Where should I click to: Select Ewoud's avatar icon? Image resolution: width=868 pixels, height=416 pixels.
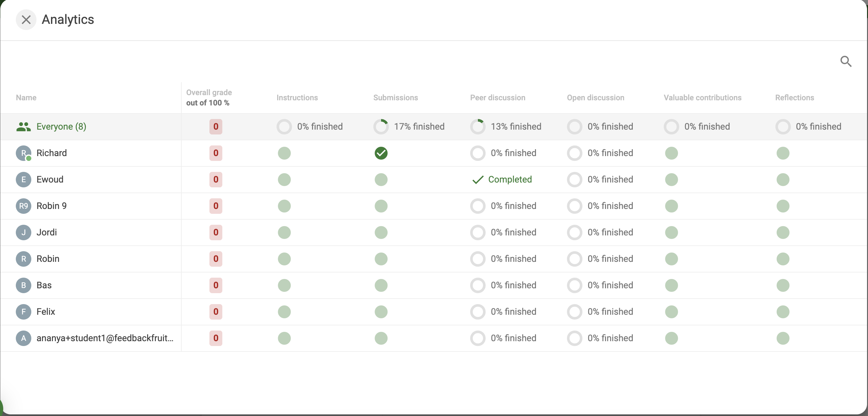coord(24,180)
